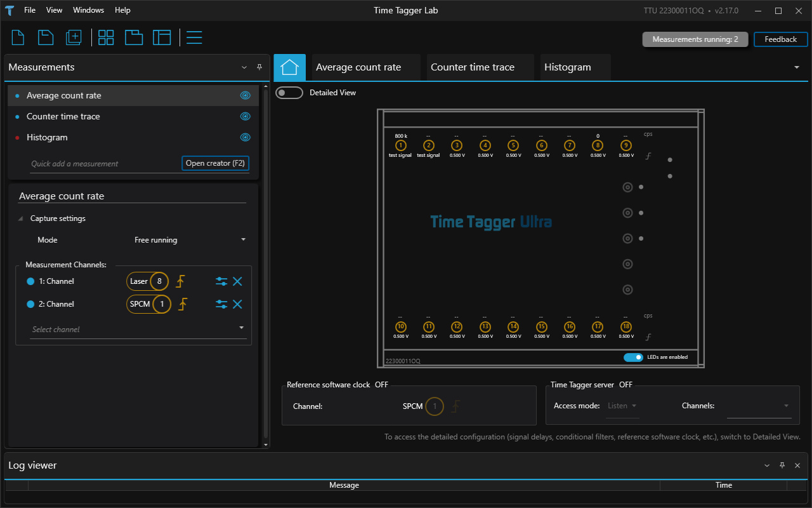Click input 5 connector on device
Screen dimensions: 812x508
[513, 145]
